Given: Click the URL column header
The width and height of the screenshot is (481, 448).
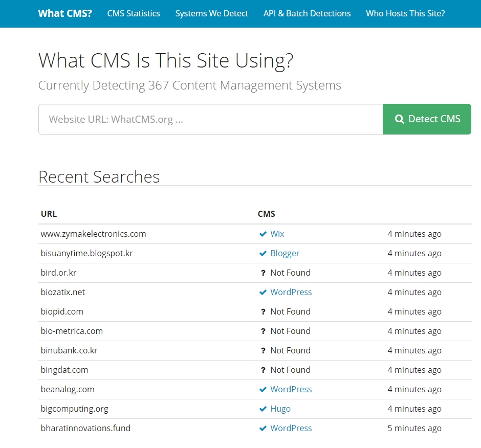Looking at the screenshot, I should (x=49, y=214).
